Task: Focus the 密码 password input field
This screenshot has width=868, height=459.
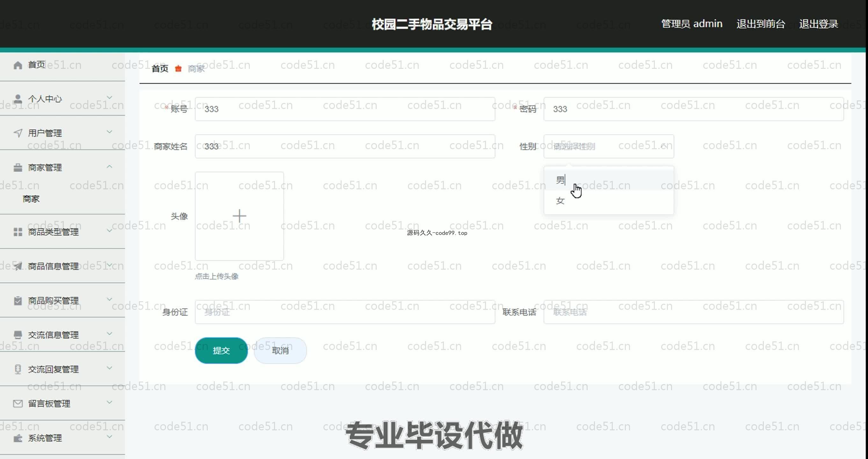Action: tap(694, 109)
